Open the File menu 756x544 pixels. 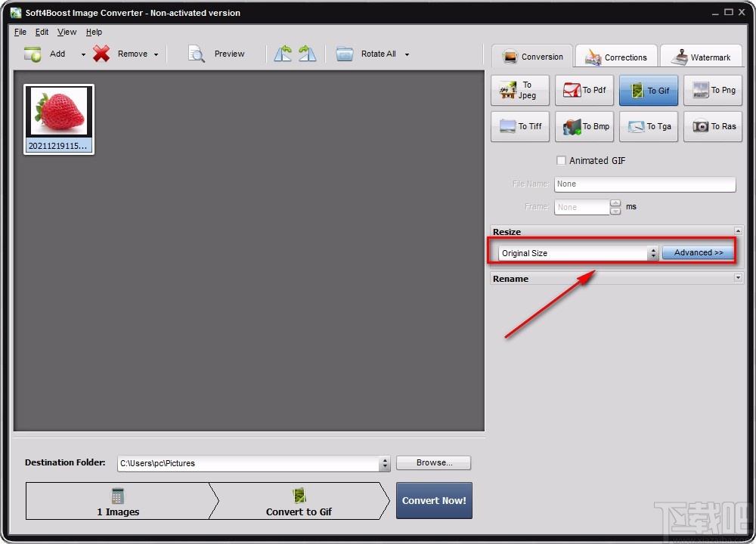20,32
